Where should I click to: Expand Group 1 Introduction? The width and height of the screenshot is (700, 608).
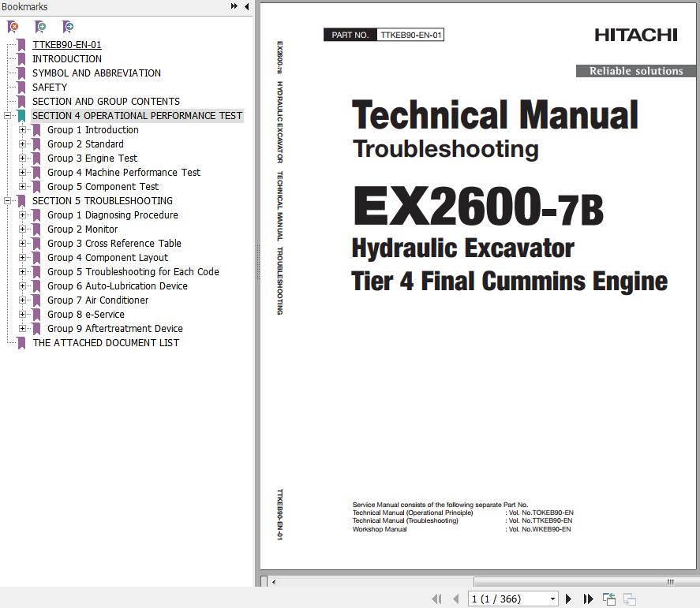click(x=22, y=130)
